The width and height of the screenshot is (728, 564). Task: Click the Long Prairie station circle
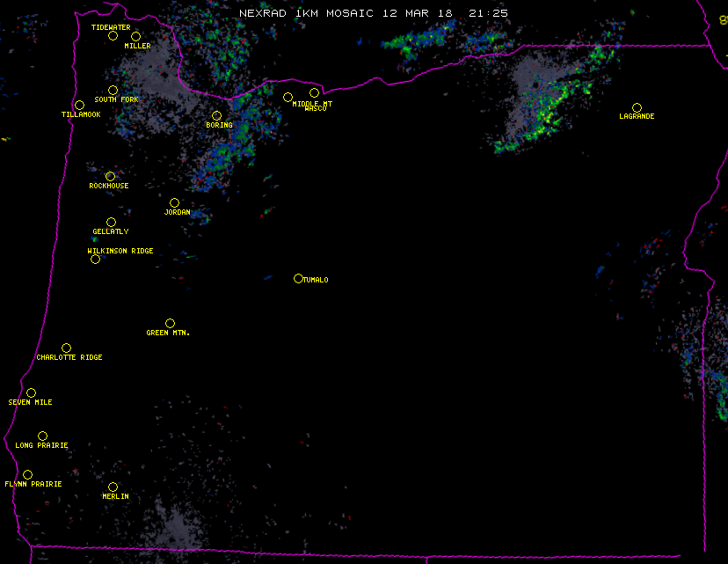[x=42, y=436]
